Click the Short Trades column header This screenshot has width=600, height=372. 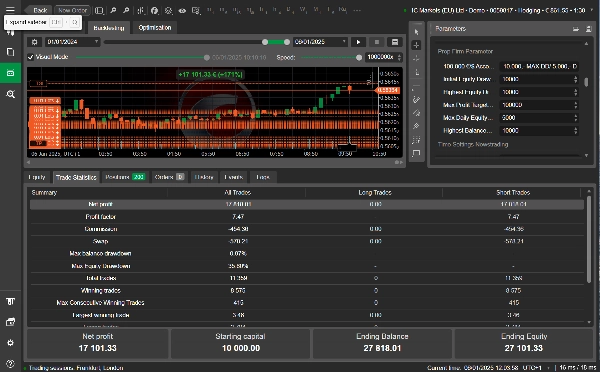tap(513, 192)
